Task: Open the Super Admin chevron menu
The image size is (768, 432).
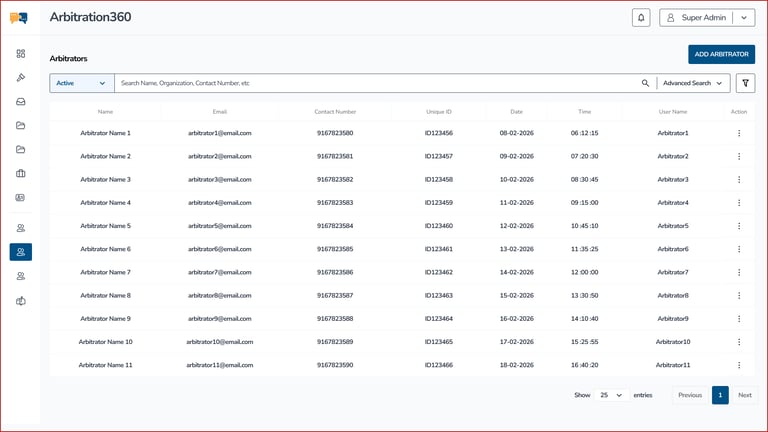Action: pyautogui.click(x=744, y=18)
